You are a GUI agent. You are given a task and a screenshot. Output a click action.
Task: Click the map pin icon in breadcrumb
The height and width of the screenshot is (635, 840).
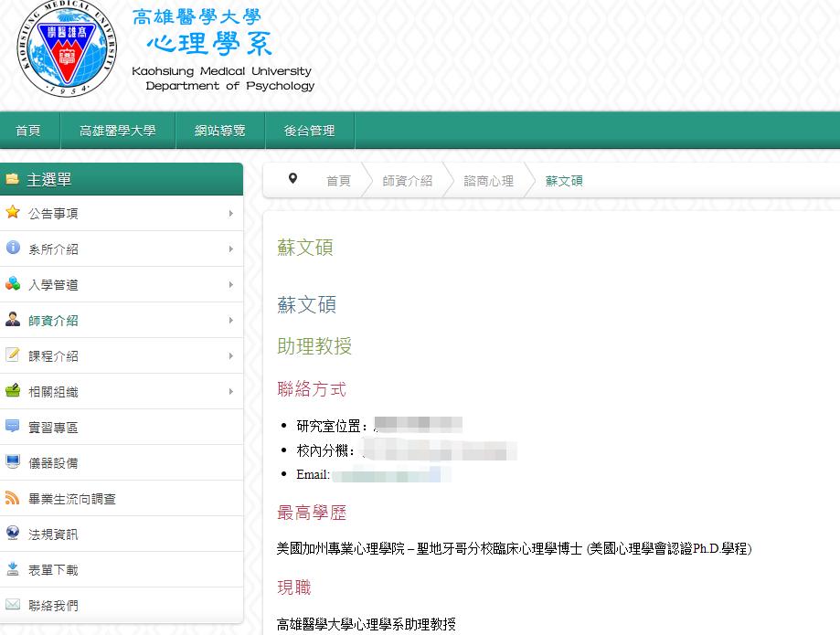click(292, 179)
